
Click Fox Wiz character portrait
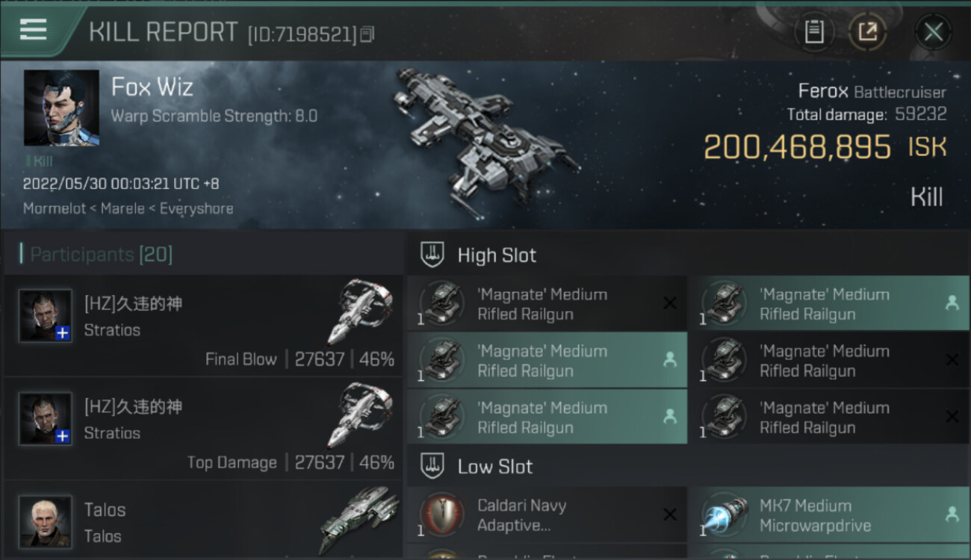61,108
